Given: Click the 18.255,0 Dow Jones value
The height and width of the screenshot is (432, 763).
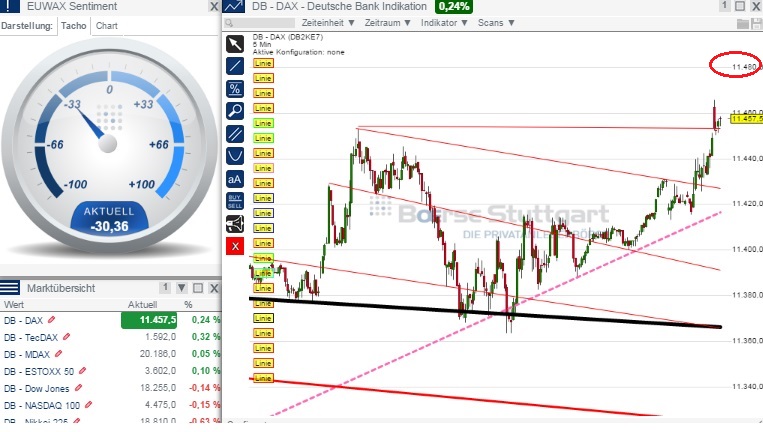Looking at the screenshot, I should (x=158, y=388).
